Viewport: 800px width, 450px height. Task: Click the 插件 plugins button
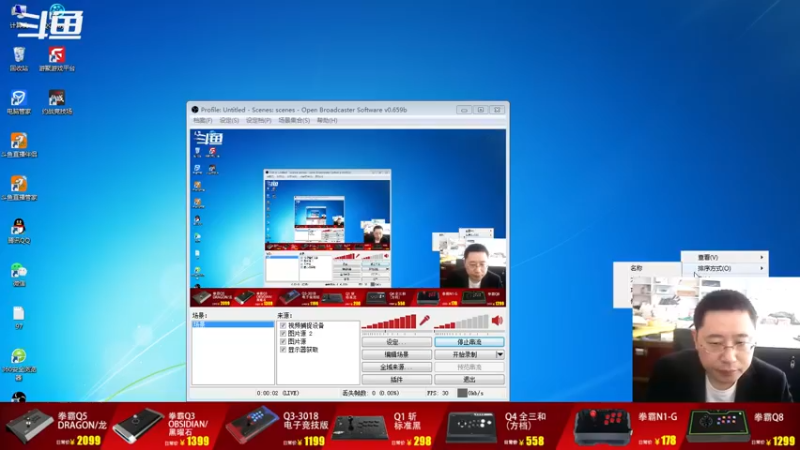[396, 379]
